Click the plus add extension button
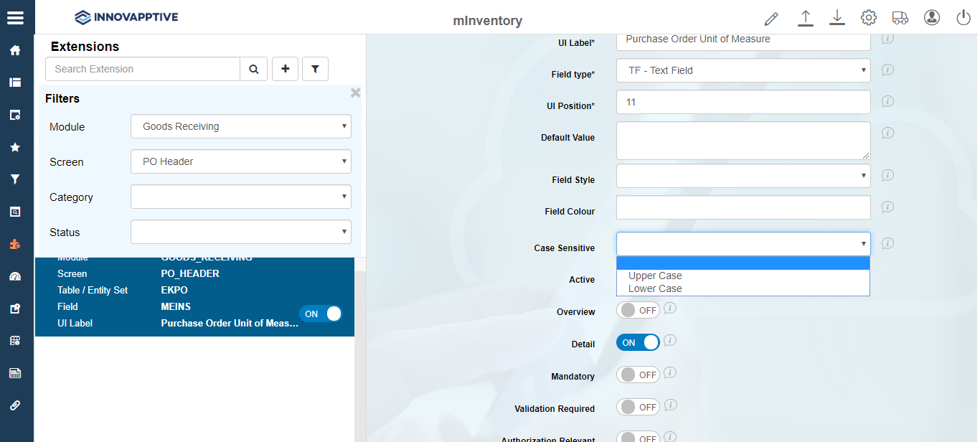The height and width of the screenshot is (442, 980). pos(286,69)
